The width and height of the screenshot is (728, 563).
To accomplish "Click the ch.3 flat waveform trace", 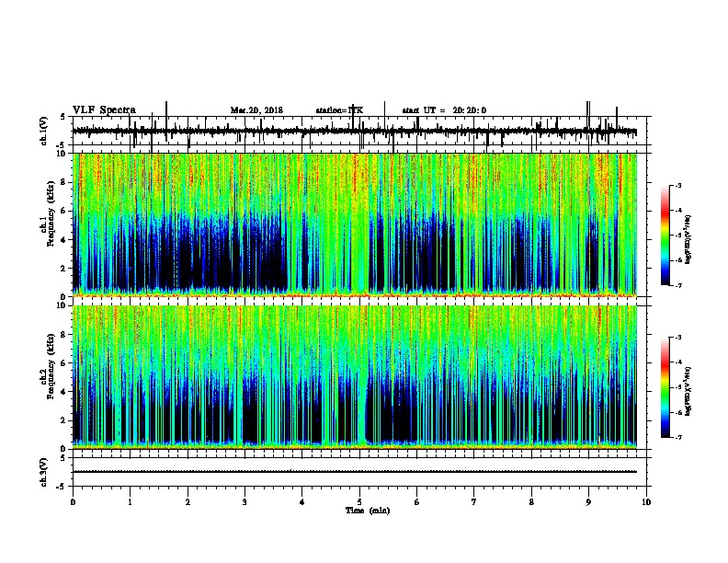I will tap(355, 472).
